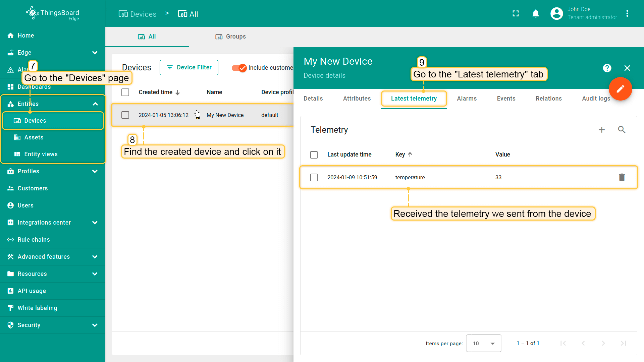Check the temperature telemetry checkbox
The height and width of the screenshot is (362, 644).
(314, 177)
